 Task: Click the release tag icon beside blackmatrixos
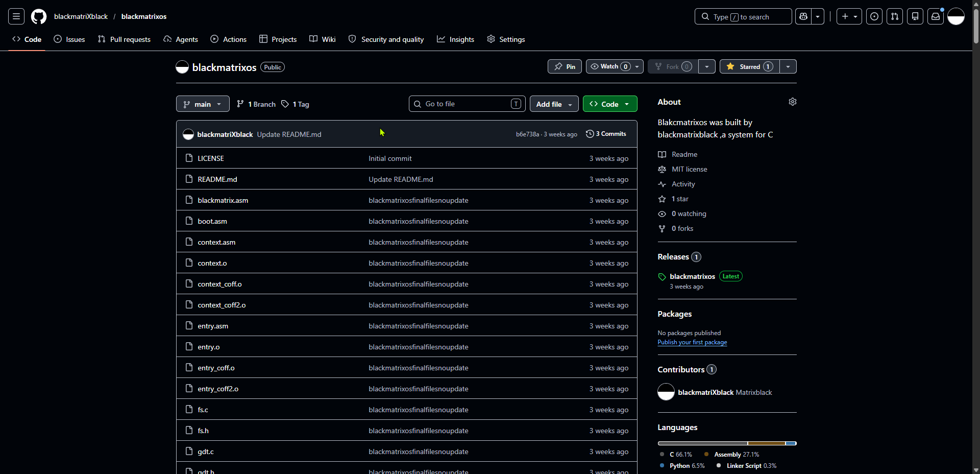pos(662,277)
